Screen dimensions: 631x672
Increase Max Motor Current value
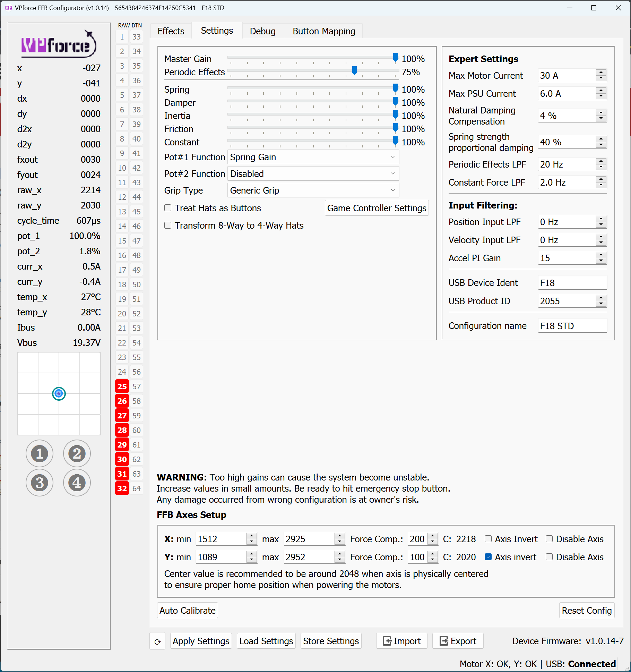point(601,73)
